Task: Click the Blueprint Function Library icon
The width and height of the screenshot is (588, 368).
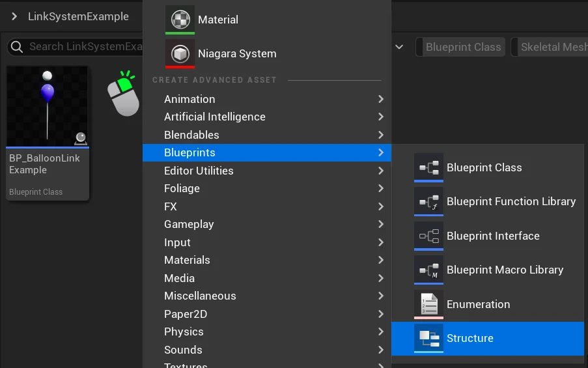Action: pos(428,202)
